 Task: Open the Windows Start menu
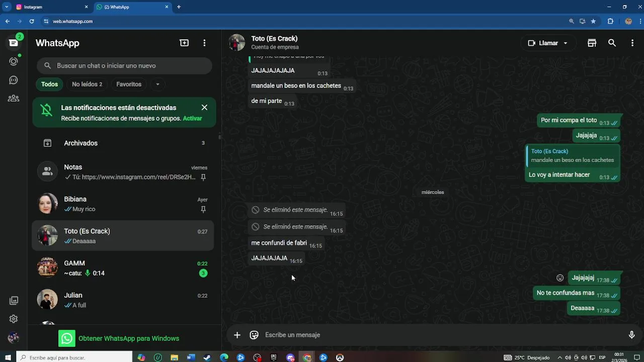coord(8,357)
